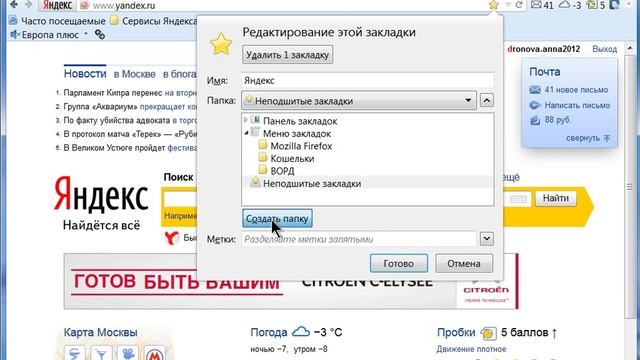Open the address bar history dropdown
This screenshot has height=360, width=640.
508,5
